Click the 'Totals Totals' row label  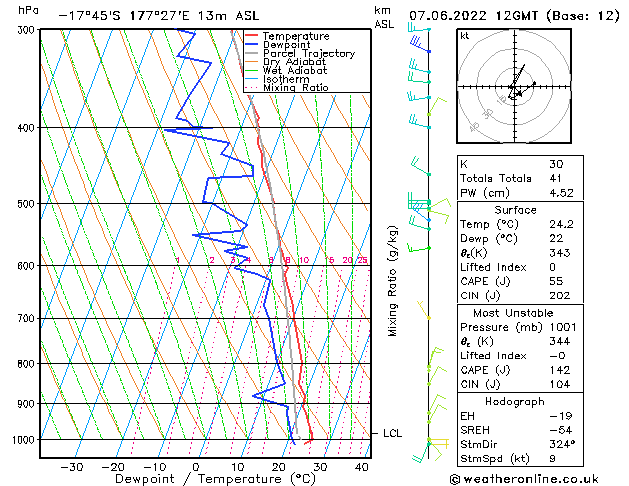coord(495,178)
